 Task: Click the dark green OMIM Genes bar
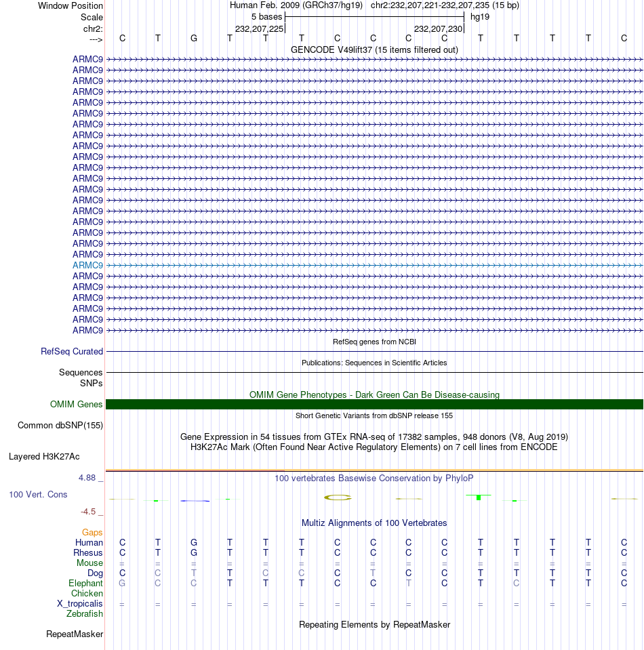[x=374, y=404]
